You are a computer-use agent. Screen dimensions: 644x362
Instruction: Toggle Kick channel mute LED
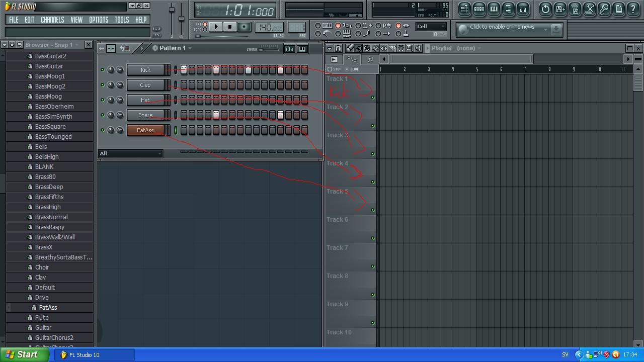point(103,70)
